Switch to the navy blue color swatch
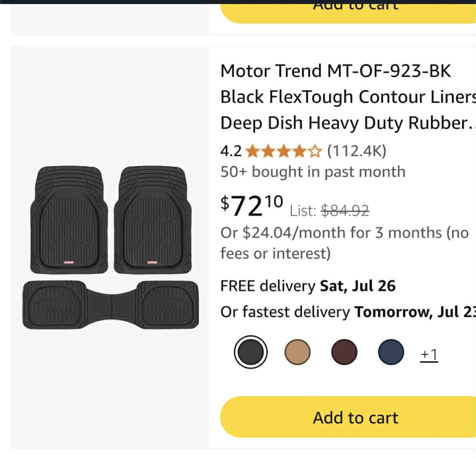Screen dimensions: 476x458 [x=391, y=352]
